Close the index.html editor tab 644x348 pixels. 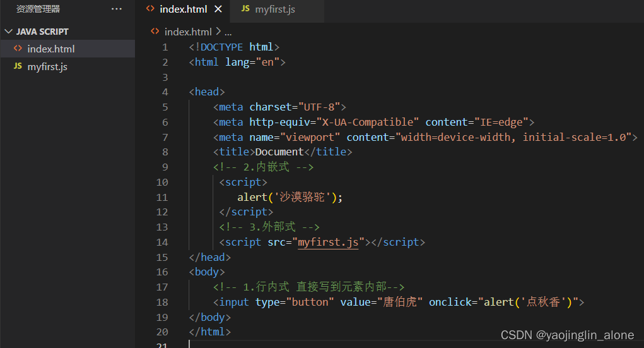(x=218, y=9)
